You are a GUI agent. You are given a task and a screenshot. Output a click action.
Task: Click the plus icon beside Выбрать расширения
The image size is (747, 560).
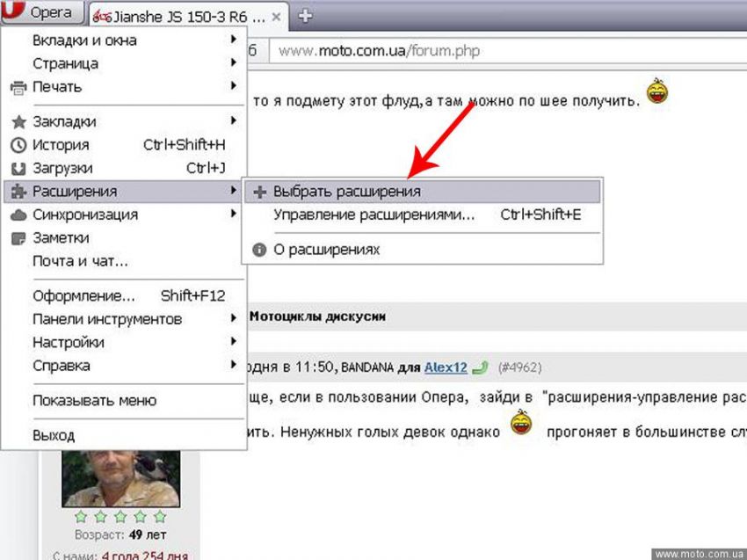point(259,192)
